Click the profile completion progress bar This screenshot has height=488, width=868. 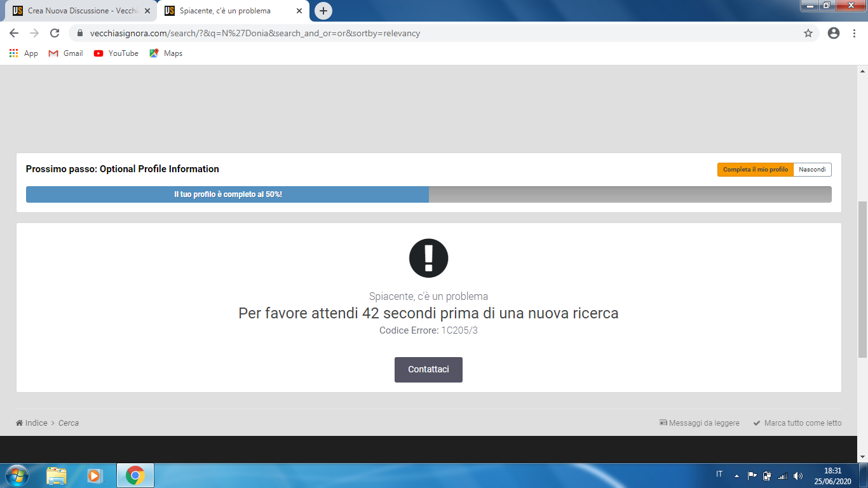(x=428, y=194)
